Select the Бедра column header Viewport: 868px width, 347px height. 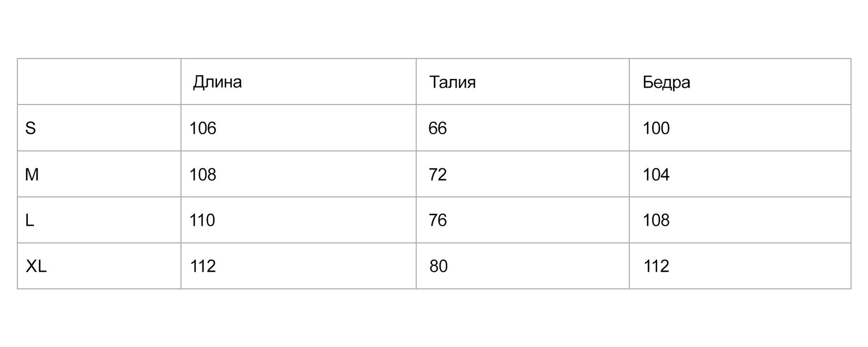coord(667,82)
